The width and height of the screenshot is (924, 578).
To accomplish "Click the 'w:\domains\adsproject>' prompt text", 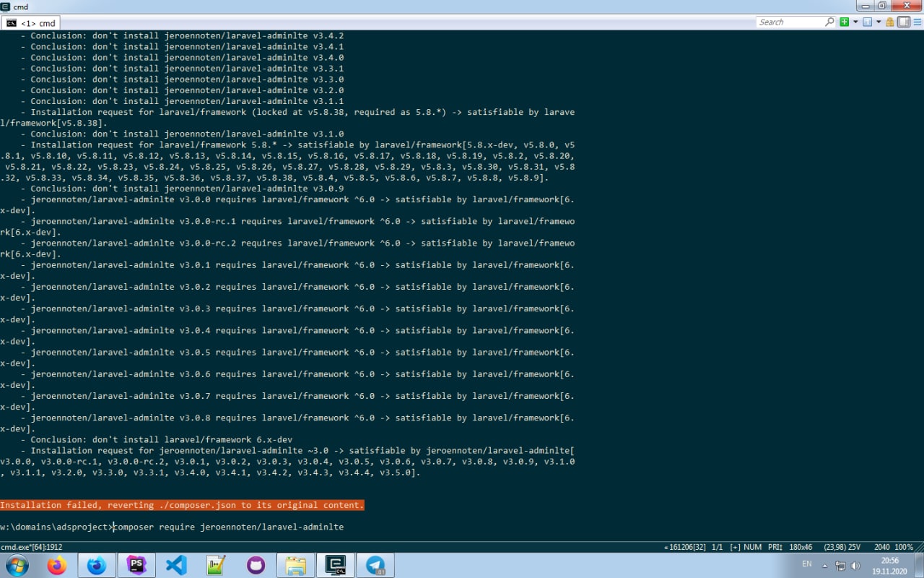I will pos(56,527).
